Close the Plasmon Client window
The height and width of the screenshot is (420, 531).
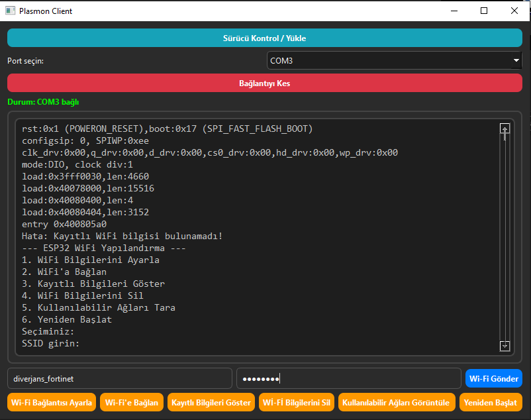[514, 11]
